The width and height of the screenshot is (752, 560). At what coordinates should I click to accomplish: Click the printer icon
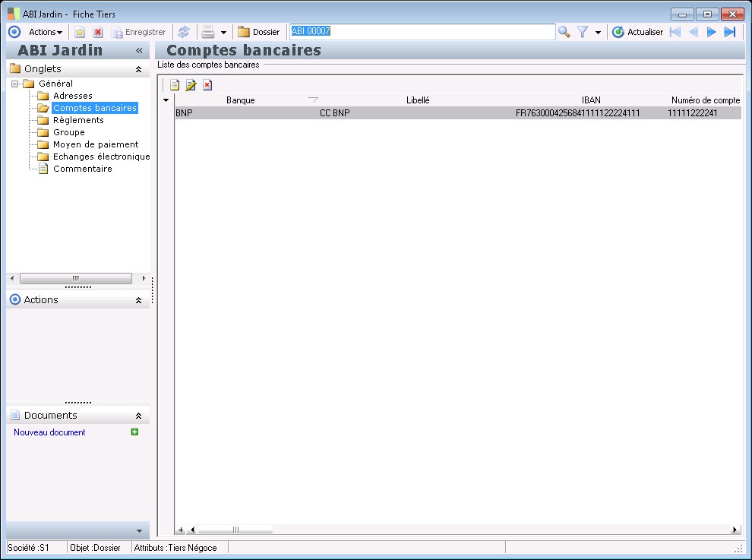(208, 32)
